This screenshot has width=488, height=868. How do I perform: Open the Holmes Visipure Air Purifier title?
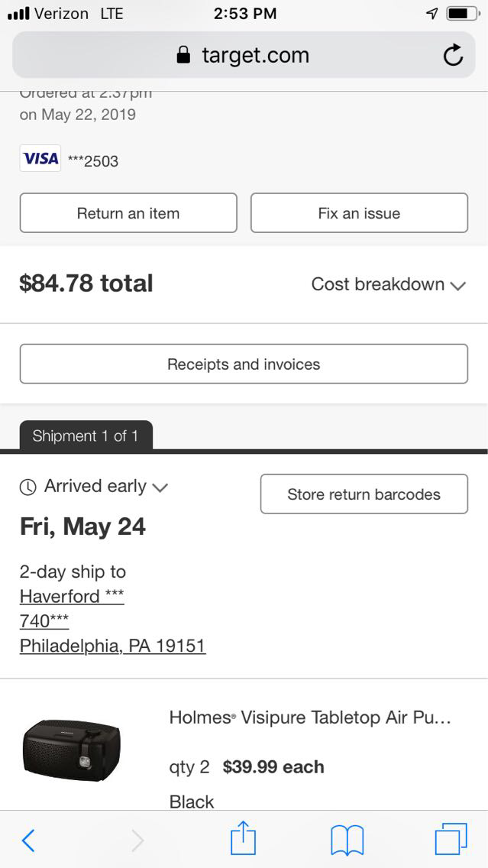pos(310,717)
